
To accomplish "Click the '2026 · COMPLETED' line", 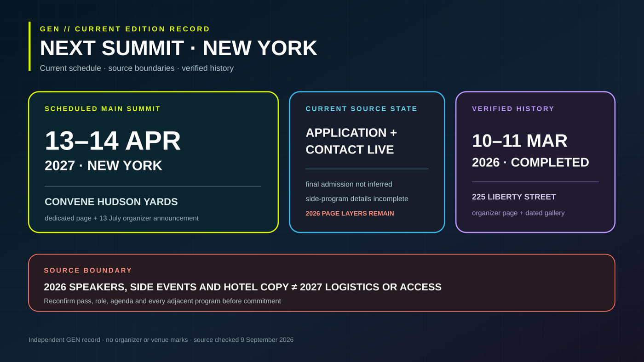I will coord(530,162).
